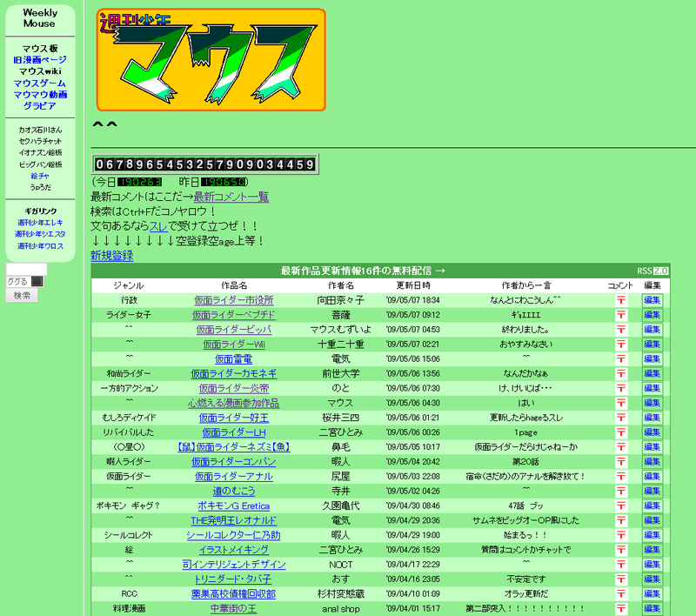This screenshot has height=616, width=696.
Task: Open comments for 仮面ライダー雷電
Action: pos(621,358)
